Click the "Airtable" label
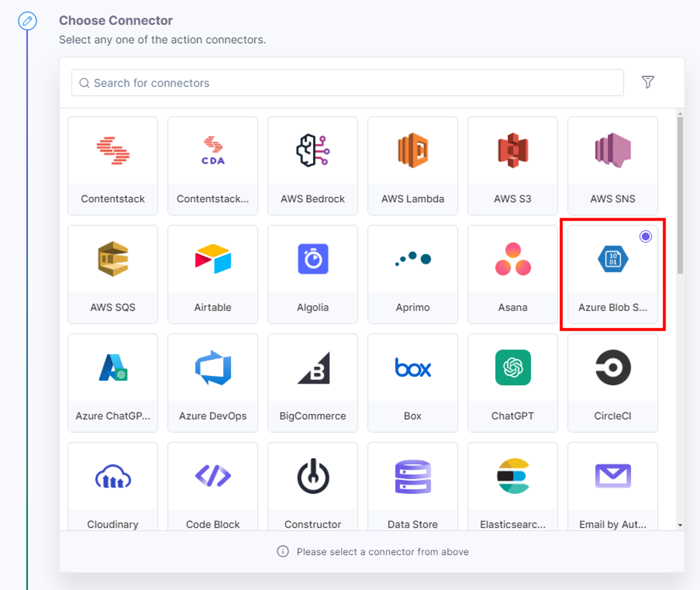 [213, 307]
